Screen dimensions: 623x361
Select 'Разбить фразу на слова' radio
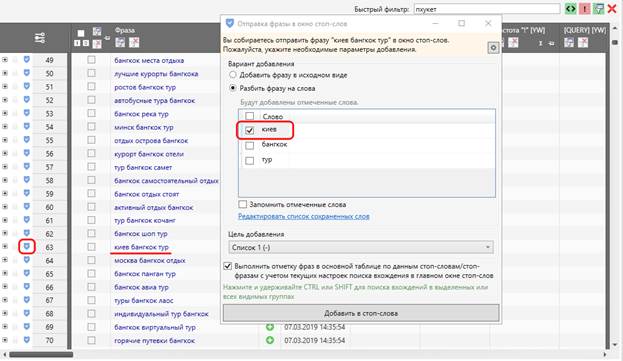[233, 88]
